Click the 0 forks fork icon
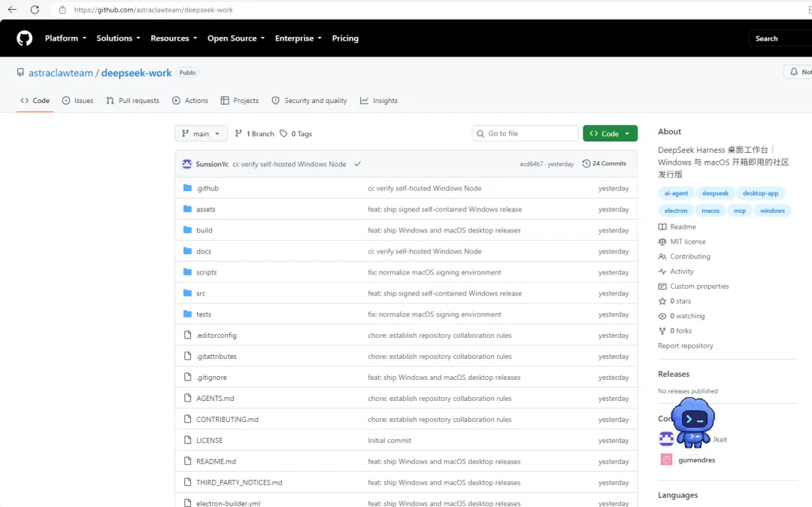Screen dimensions: 812x507 pos(662,331)
